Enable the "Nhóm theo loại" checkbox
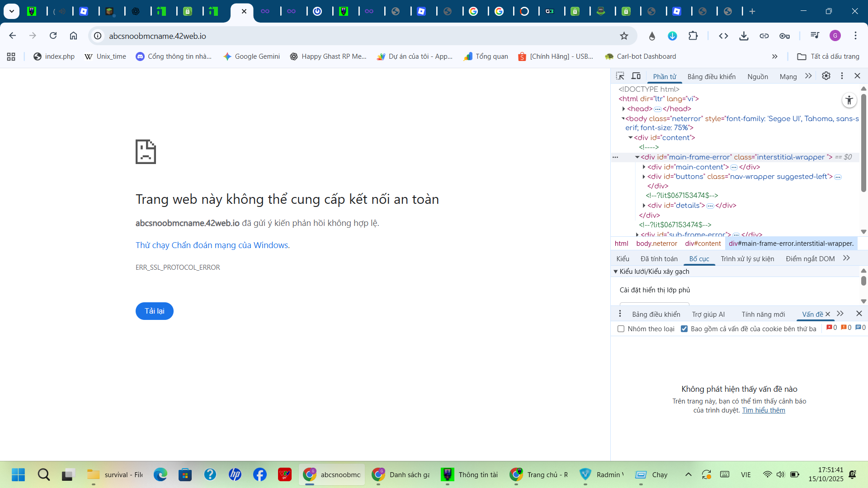Screen dimensions: 868x488 [x=621, y=329]
